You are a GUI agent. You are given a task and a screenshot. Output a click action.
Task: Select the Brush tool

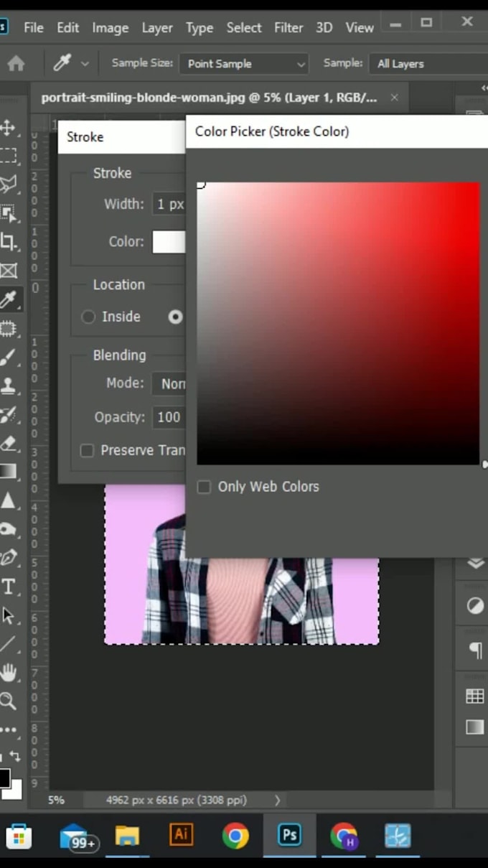pos(8,357)
